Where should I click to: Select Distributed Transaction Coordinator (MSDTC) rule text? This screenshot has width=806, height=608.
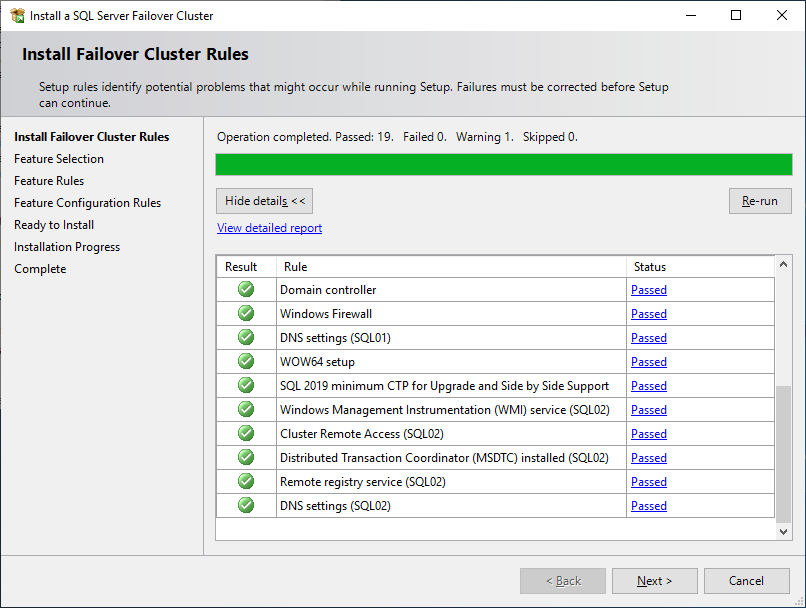coord(444,458)
